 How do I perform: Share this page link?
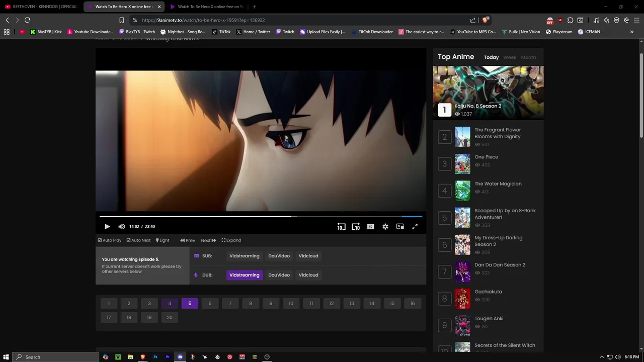point(473,20)
